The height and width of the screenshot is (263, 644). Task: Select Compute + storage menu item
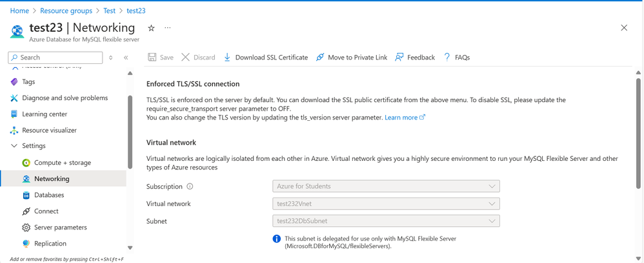tap(62, 163)
